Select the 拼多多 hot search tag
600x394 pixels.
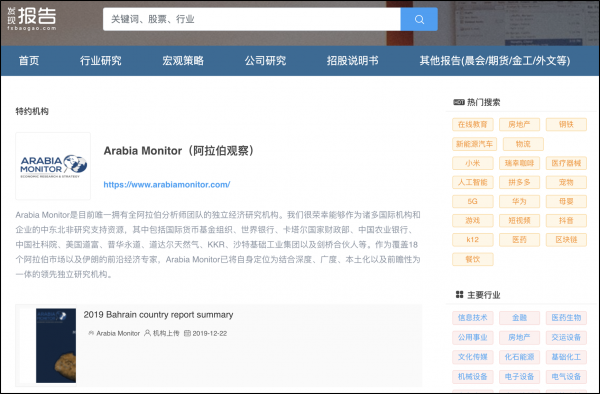pyautogui.click(x=519, y=182)
